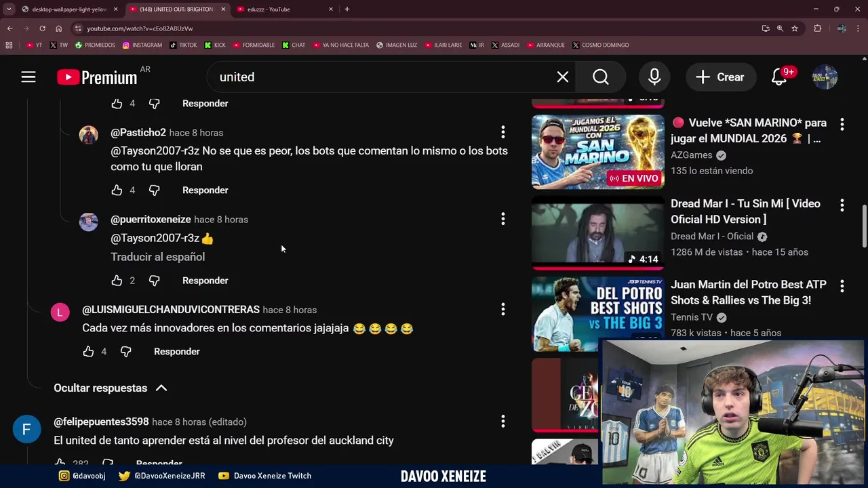
Task: Open browser extensions puzzle icon
Action: [817, 28]
